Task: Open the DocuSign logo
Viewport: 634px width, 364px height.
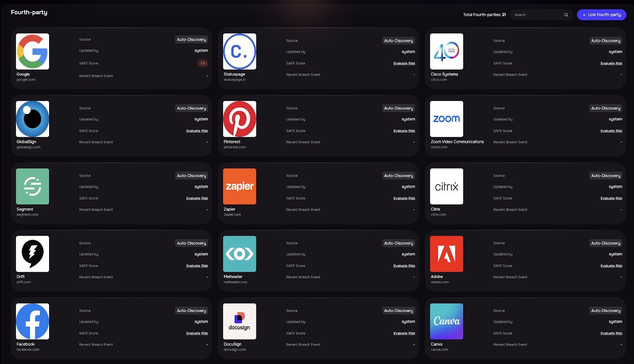Action: [x=240, y=322]
